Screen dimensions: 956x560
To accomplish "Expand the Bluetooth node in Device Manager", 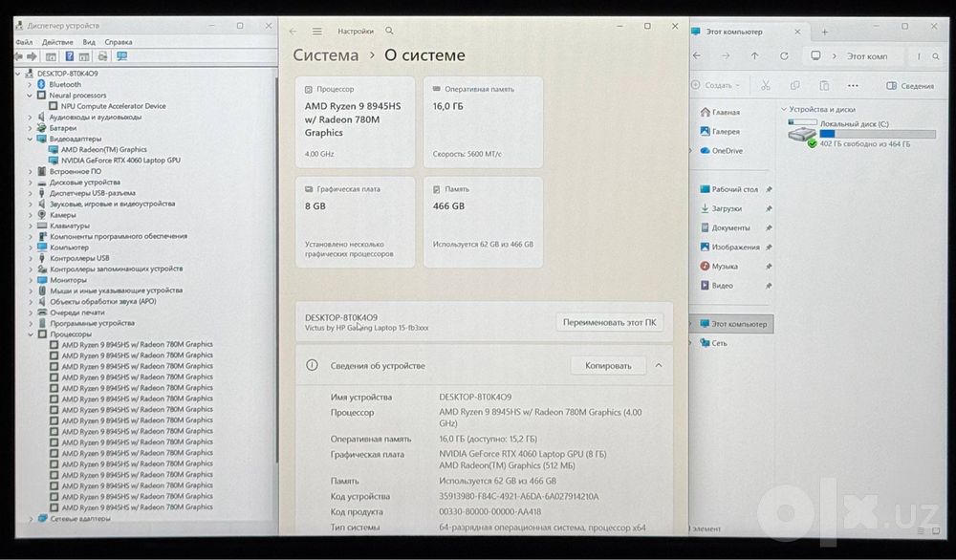I will pos(30,85).
